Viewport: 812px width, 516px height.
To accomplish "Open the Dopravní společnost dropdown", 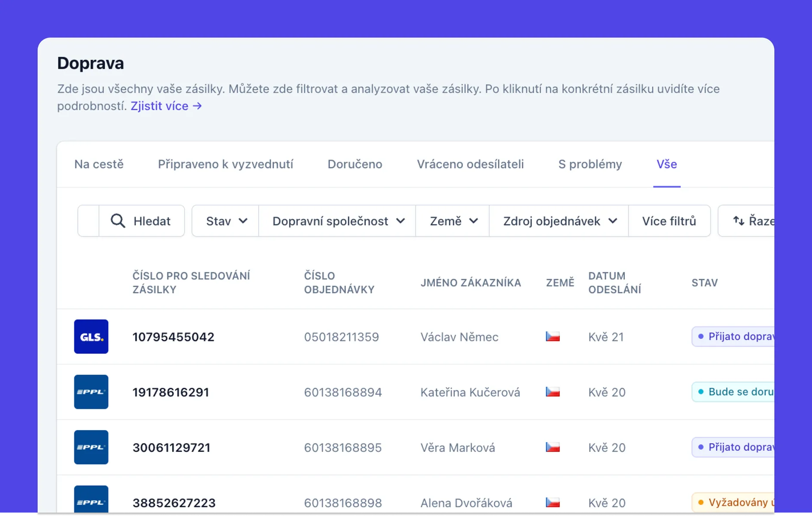I will tap(337, 221).
